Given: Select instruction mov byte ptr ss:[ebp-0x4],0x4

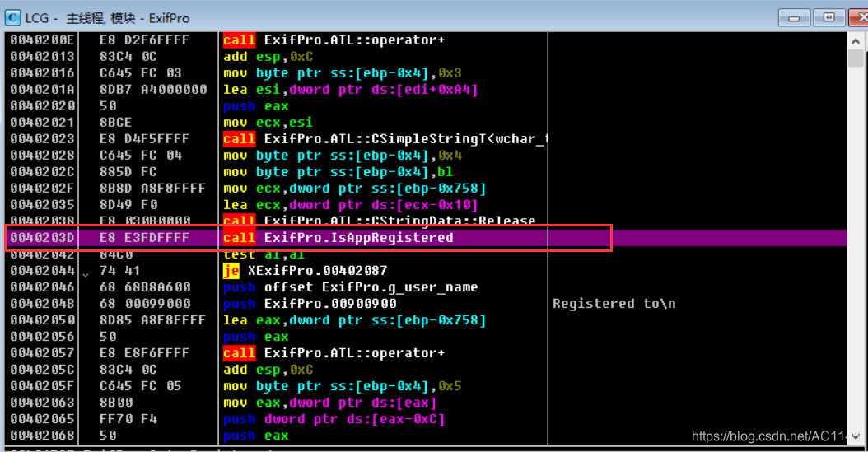Looking at the screenshot, I should (x=342, y=156).
